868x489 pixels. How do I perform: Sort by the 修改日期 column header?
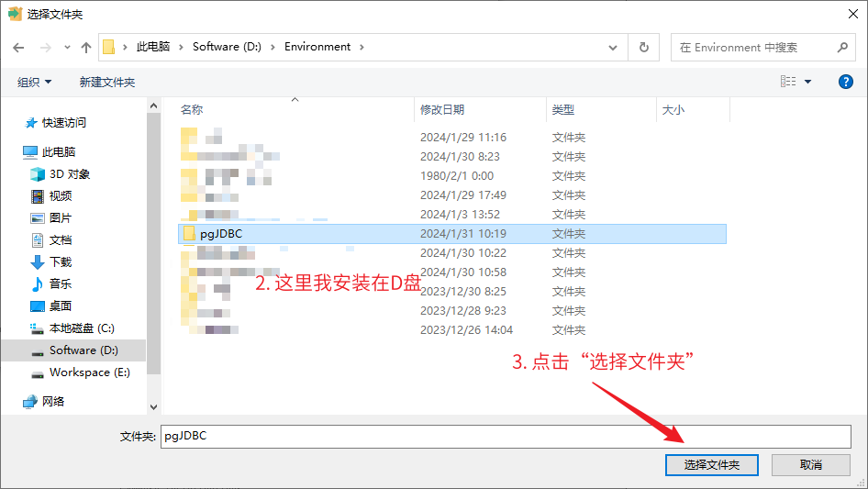coord(442,109)
